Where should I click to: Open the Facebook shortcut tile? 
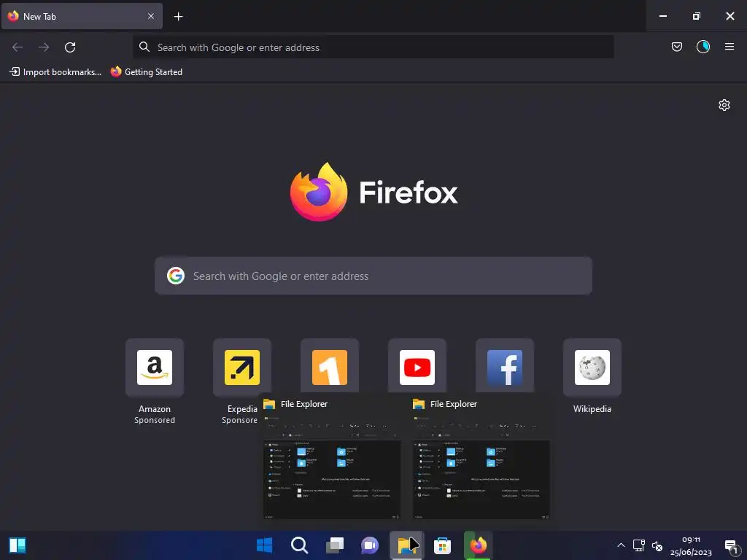(x=505, y=366)
